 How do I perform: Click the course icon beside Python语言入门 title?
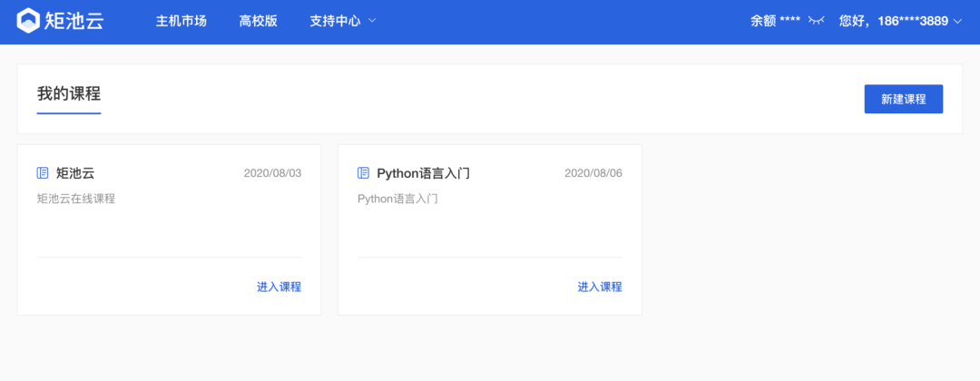pyautogui.click(x=363, y=173)
